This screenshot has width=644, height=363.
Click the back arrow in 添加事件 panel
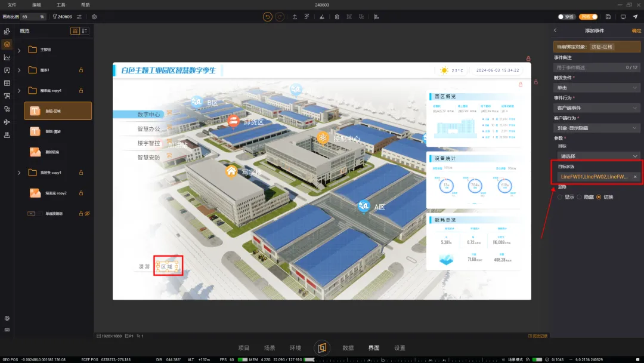pyautogui.click(x=555, y=30)
